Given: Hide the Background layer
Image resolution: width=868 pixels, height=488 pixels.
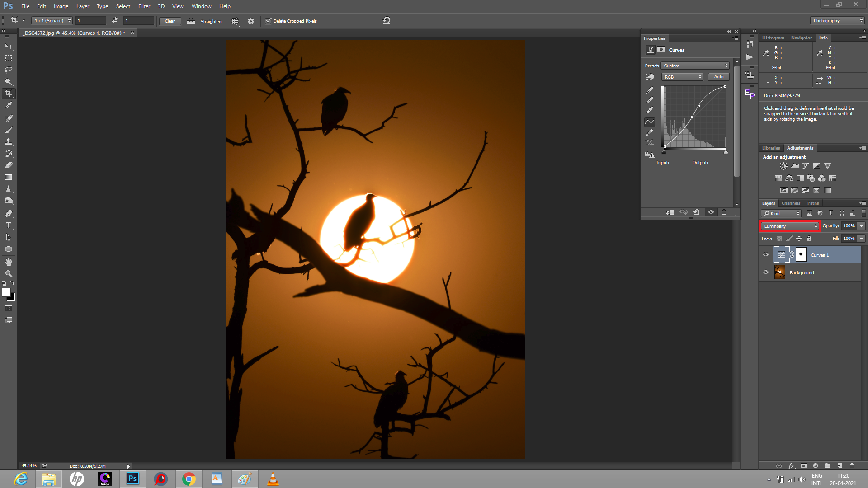Looking at the screenshot, I should tap(766, 272).
